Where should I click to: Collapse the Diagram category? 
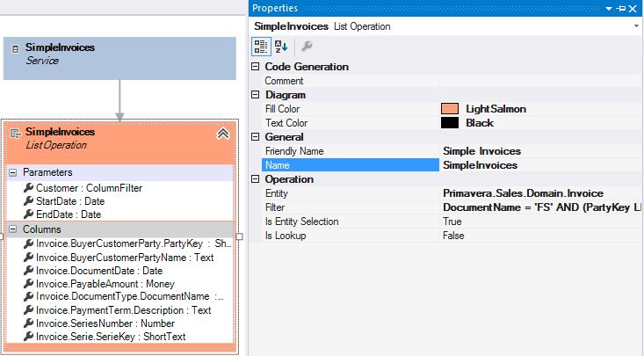coord(256,95)
